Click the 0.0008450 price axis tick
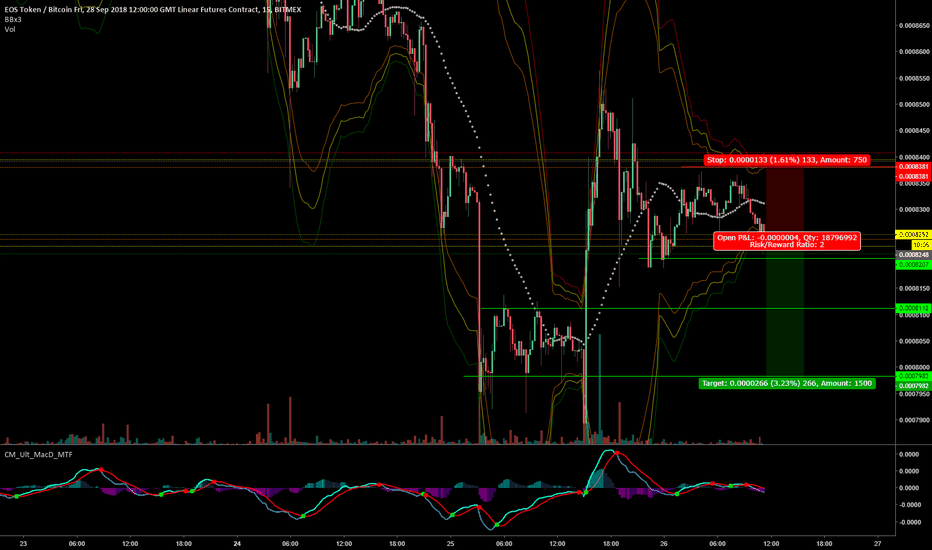Image resolution: width=932 pixels, height=550 pixels. pyautogui.click(x=914, y=130)
